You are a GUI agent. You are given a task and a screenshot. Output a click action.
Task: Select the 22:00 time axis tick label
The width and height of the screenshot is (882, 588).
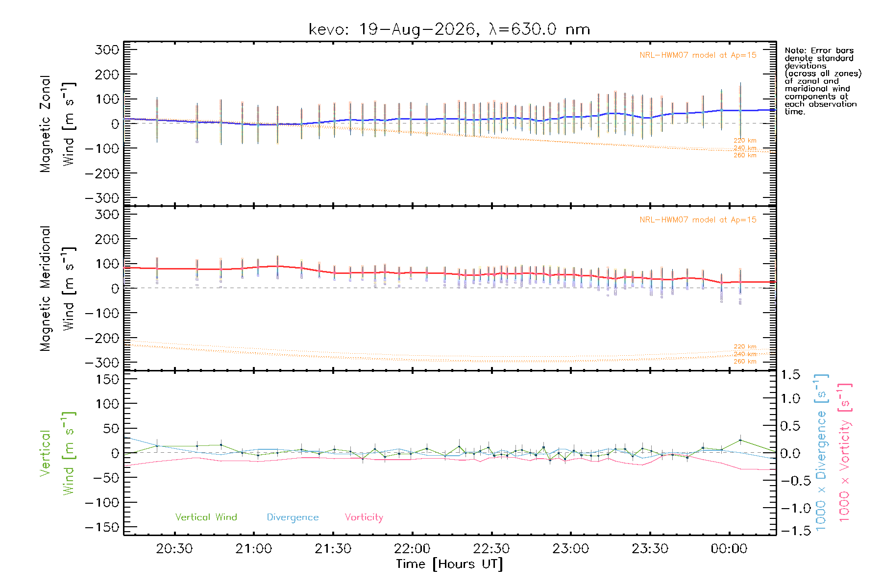pyautogui.click(x=412, y=548)
